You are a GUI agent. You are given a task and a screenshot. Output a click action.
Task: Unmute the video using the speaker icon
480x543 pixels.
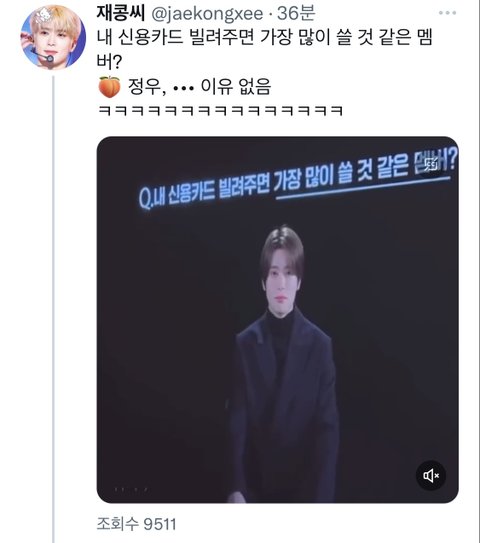point(431,475)
